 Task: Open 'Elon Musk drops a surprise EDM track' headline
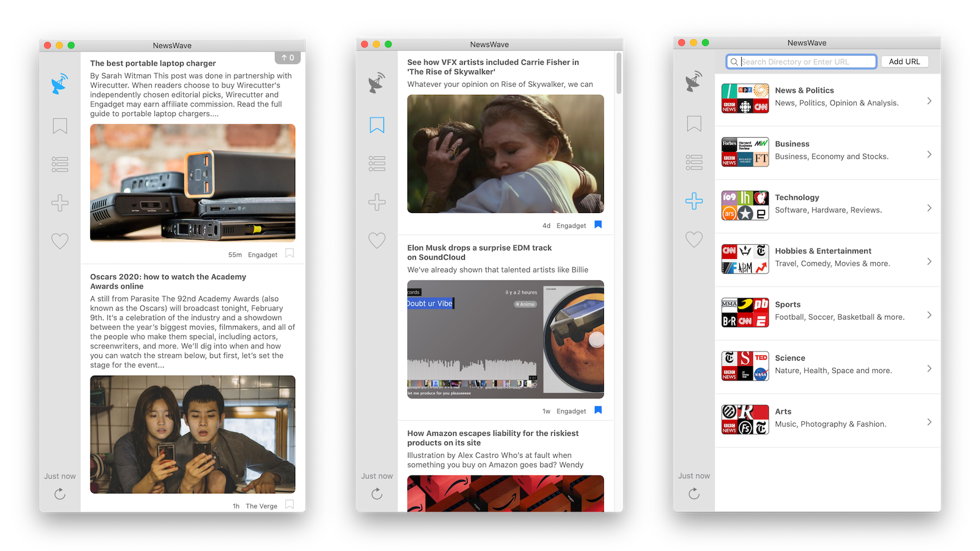tap(479, 252)
